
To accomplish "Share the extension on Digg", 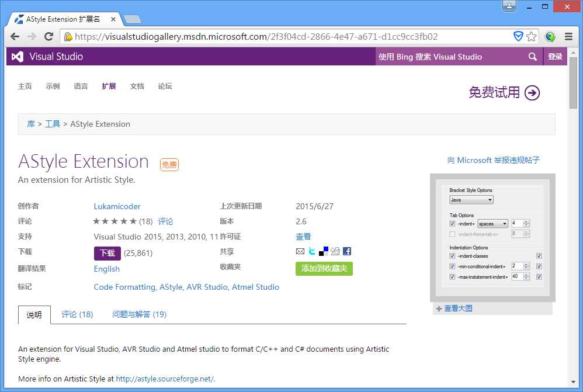I will point(335,251).
